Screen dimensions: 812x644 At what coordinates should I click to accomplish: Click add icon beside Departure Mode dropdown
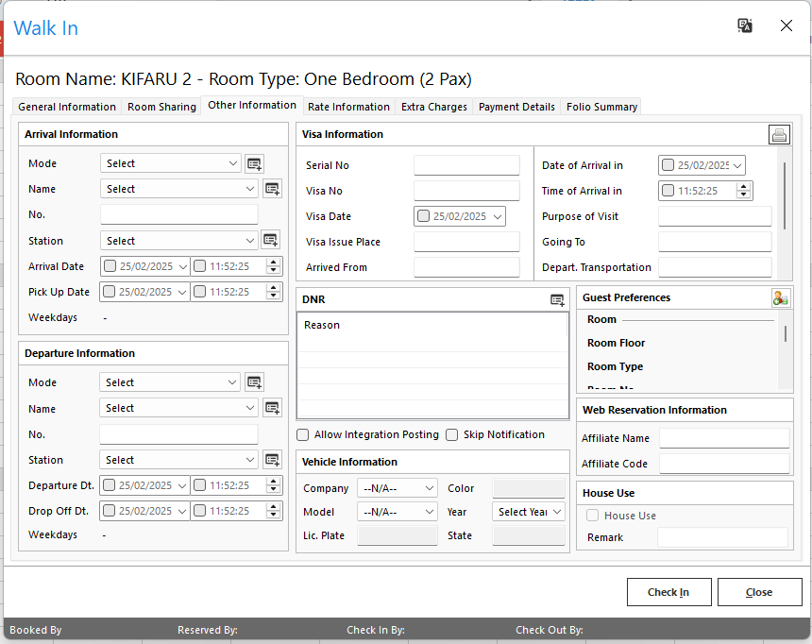pyautogui.click(x=254, y=382)
